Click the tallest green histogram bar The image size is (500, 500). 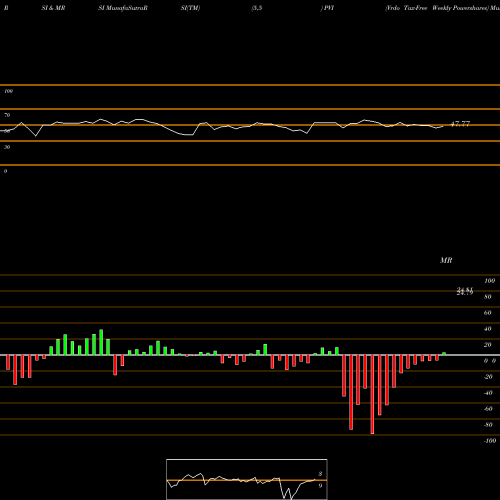click(x=101, y=342)
